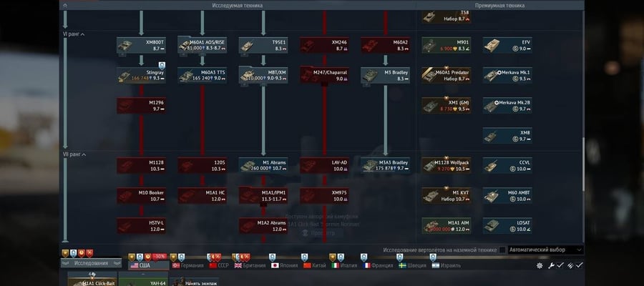The width and height of the screenshot is (644, 286).
Task: Switch to the США nation tab
Action: [x=149, y=265]
